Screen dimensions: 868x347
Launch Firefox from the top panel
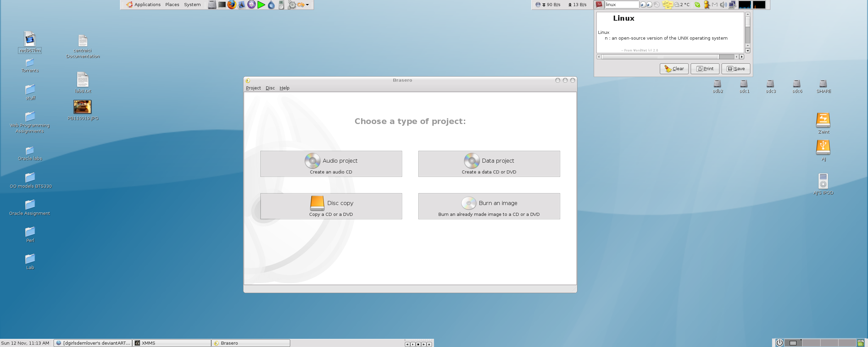[232, 5]
